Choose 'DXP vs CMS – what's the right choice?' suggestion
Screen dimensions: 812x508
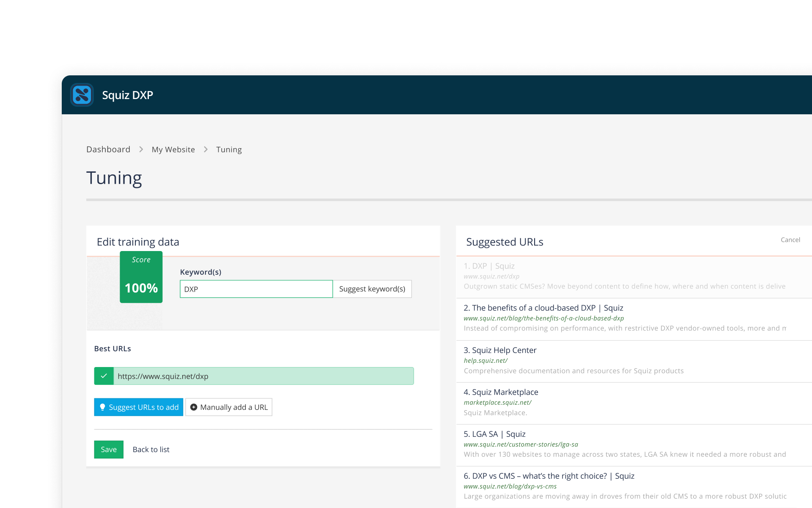click(x=634, y=487)
